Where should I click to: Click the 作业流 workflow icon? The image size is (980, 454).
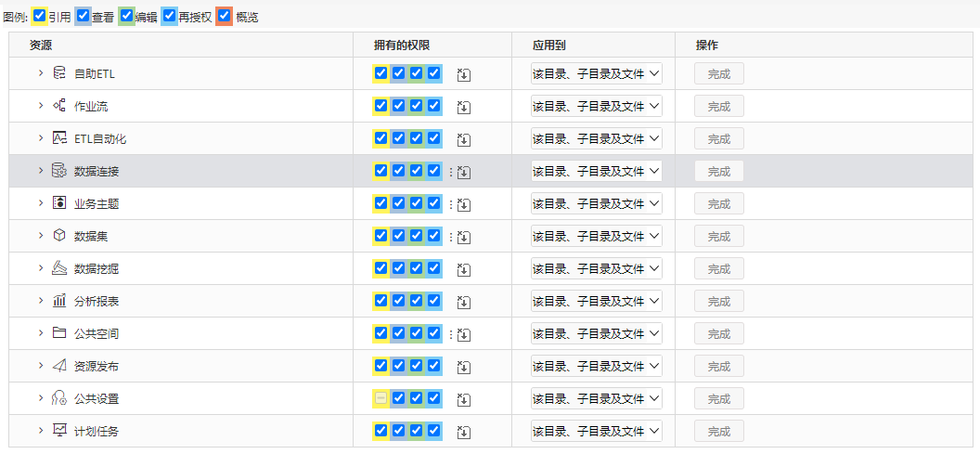click(59, 106)
